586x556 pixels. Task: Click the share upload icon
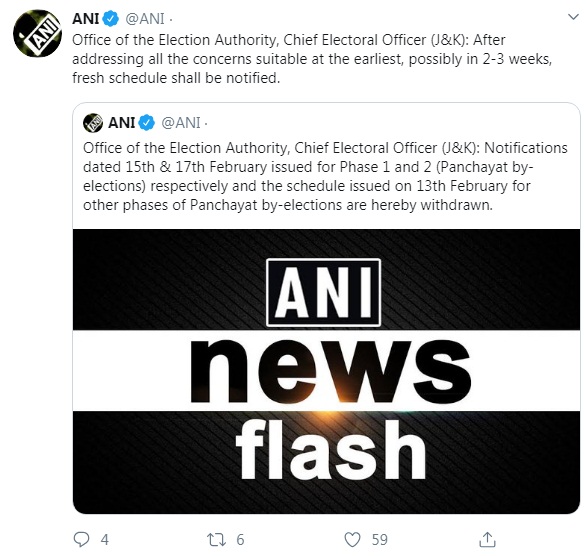click(487, 540)
